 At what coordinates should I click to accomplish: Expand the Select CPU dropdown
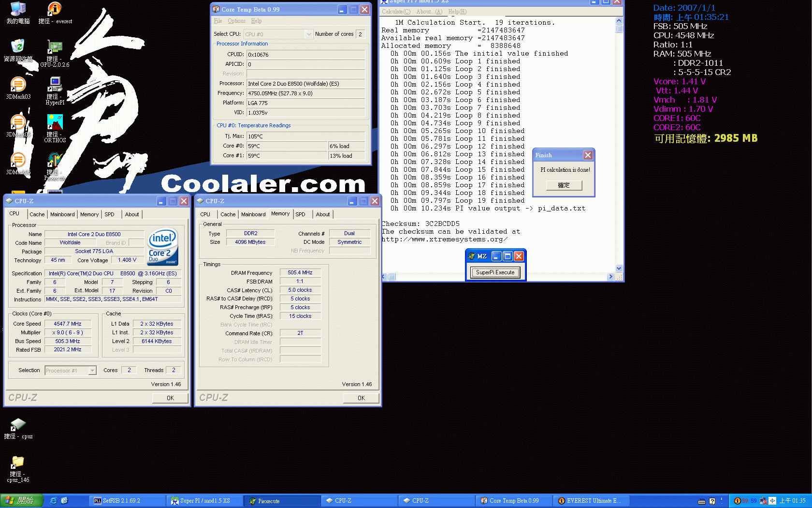(x=309, y=34)
